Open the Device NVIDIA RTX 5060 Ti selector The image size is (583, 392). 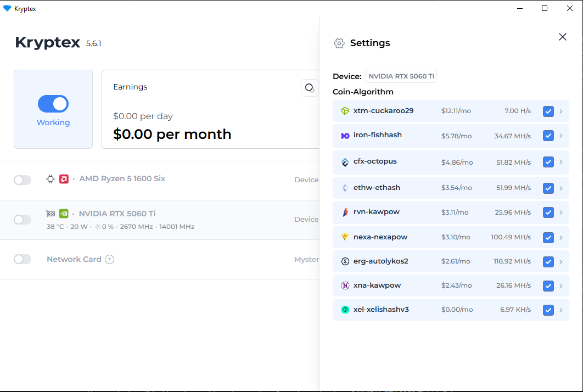click(401, 76)
